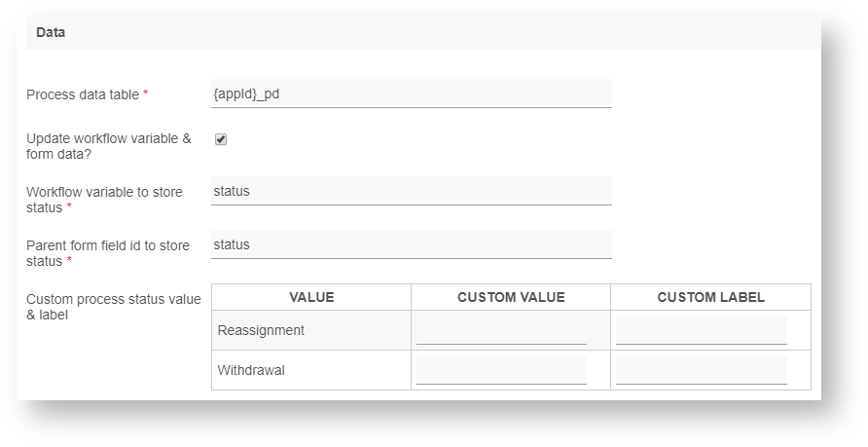The image size is (868, 447).
Task: Click the "Update workflow variable & form data?" label
Action: point(108,146)
